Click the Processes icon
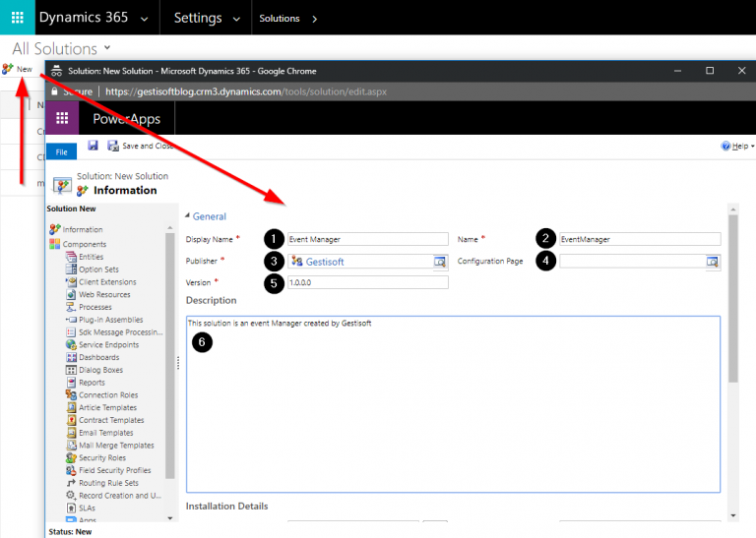 tap(71, 307)
